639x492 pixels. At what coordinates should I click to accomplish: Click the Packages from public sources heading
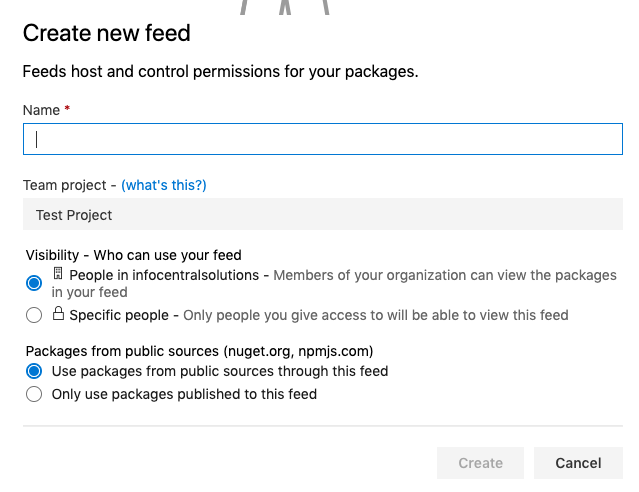click(x=200, y=351)
